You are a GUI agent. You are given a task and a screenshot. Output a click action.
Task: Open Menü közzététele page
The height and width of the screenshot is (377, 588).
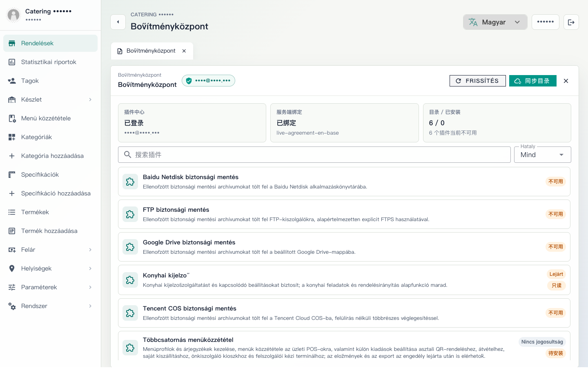click(x=50, y=118)
